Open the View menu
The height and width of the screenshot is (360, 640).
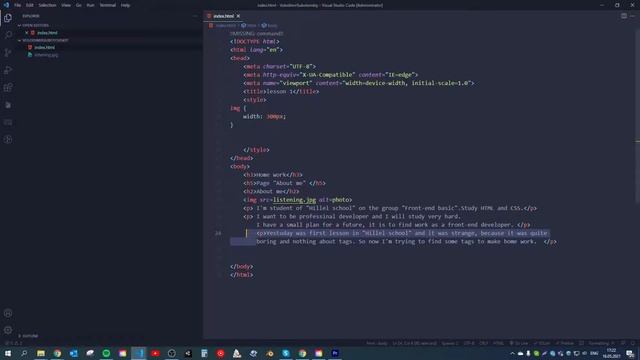(66, 5)
